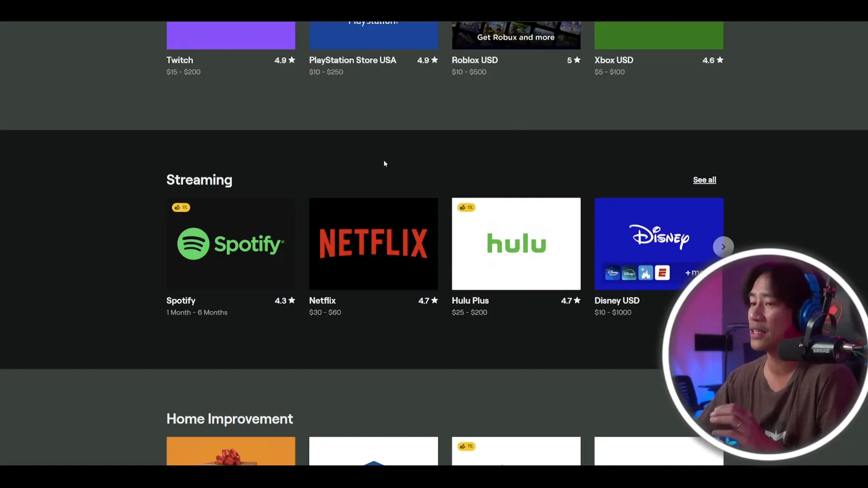Click the Roblox 5 star rating
Viewport: 868px width, 488px height.
pos(574,60)
